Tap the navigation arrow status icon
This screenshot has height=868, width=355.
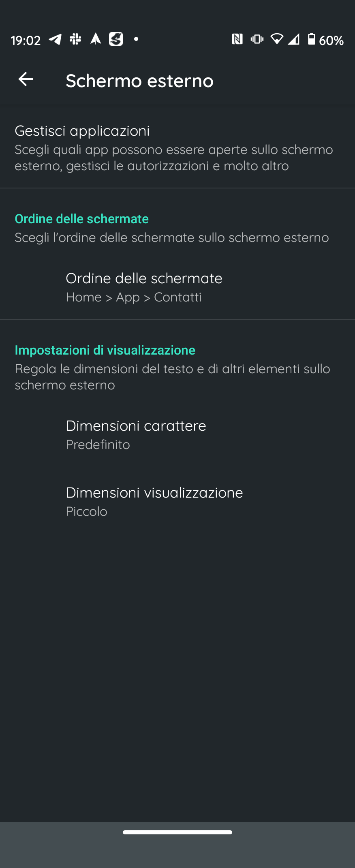point(96,39)
